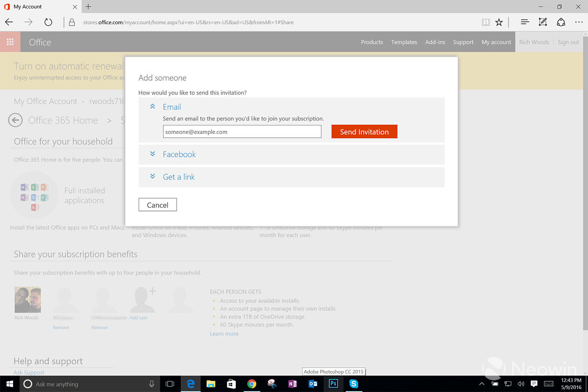Remove the second shared user
The height and width of the screenshot is (392, 588).
pyautogui.click(x=61, y=328)
